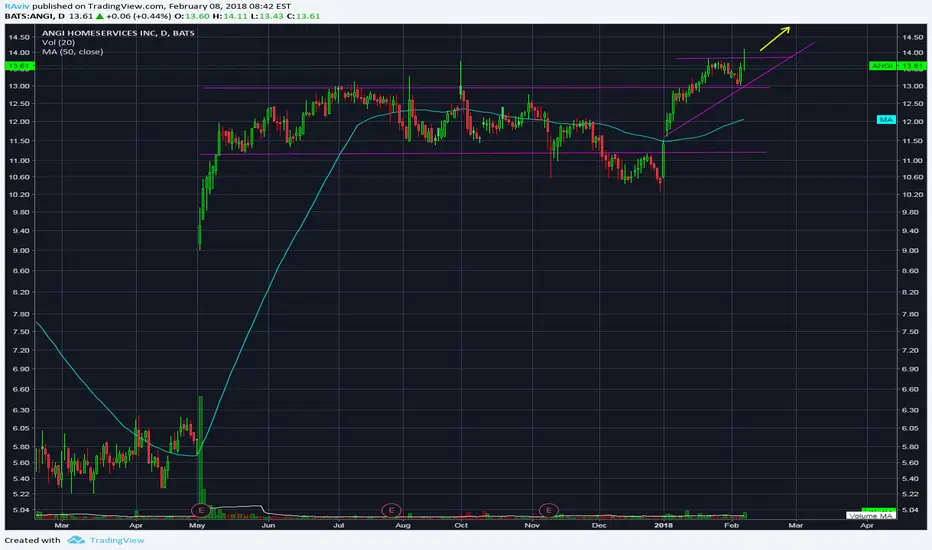Click the TradingView.com text in published header
932x550 pixels.
[125, 6]
